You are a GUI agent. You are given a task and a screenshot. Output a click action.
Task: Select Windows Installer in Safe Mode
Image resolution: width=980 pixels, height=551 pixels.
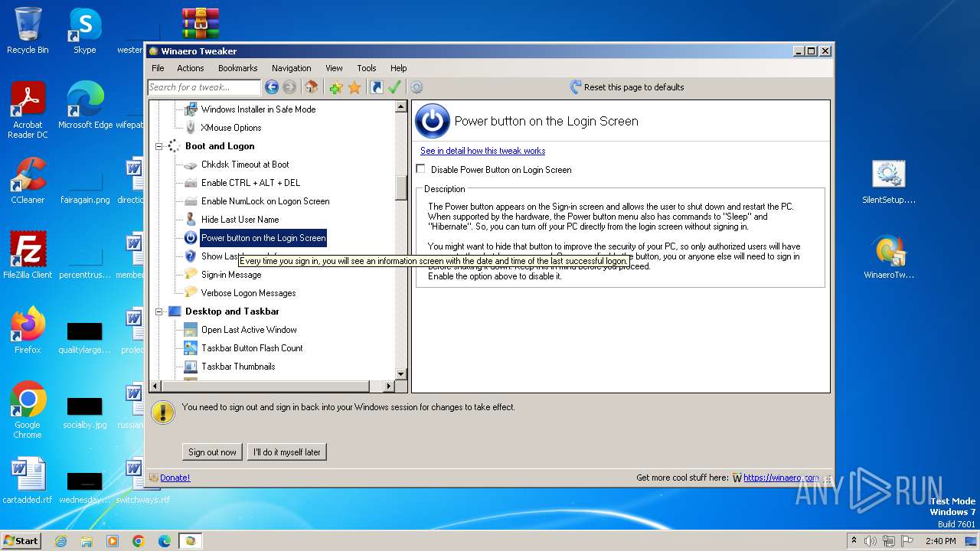pos(258,109)
